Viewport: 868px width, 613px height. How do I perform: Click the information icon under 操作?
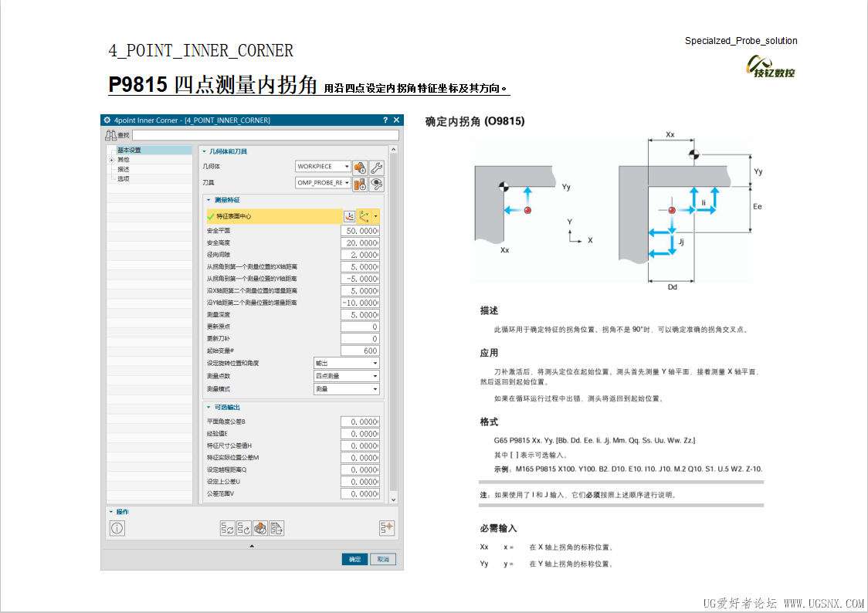[117, 528]
